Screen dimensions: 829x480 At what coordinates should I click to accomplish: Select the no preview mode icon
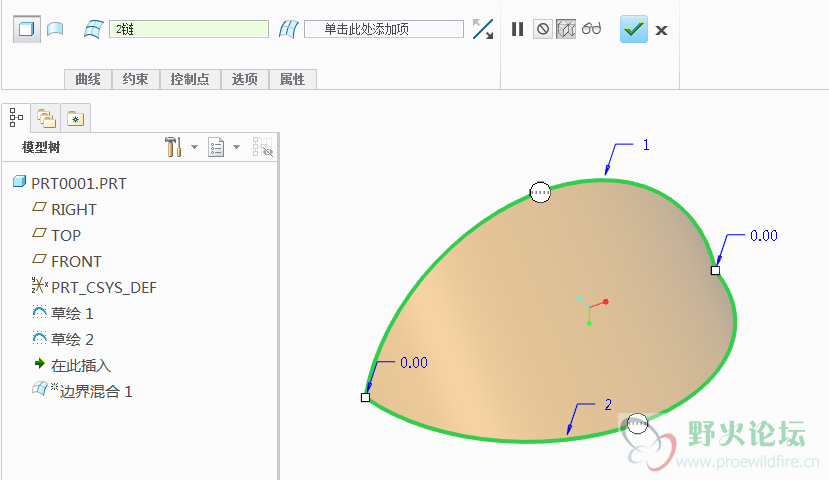[x=543, y=29]
